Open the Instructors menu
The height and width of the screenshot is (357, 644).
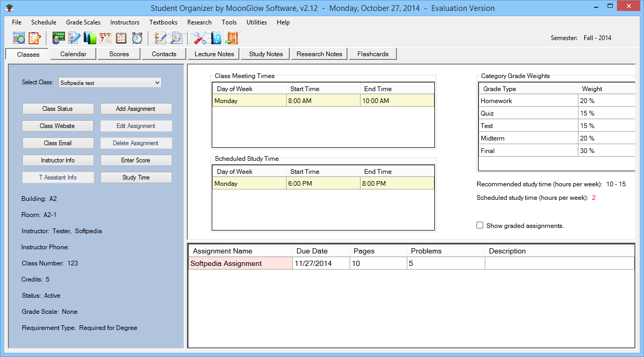pos(125,22)
